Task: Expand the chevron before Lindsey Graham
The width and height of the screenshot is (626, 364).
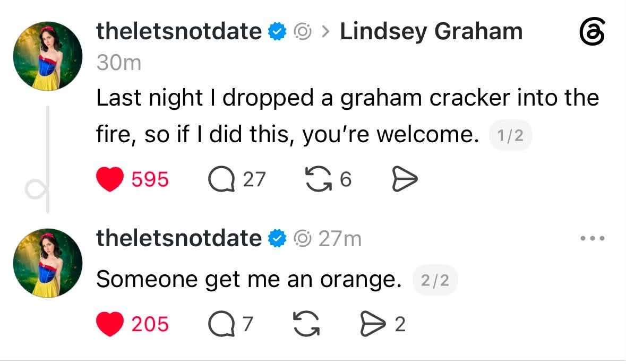Action: click(x=326, y=31)
